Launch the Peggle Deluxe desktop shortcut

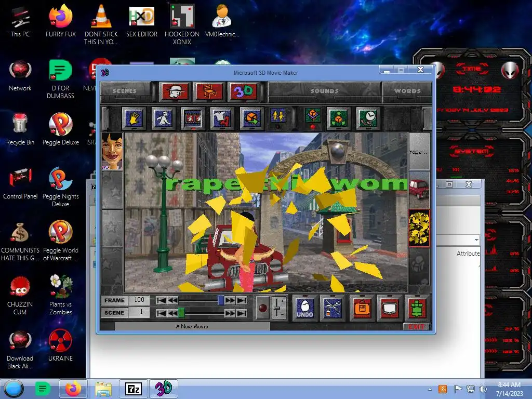[60, 130]
